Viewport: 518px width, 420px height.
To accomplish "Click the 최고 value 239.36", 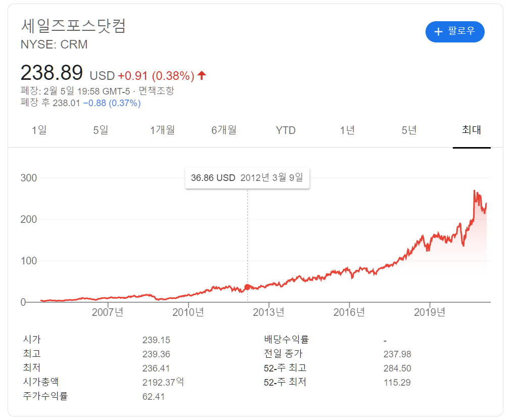I will [156, 354].
